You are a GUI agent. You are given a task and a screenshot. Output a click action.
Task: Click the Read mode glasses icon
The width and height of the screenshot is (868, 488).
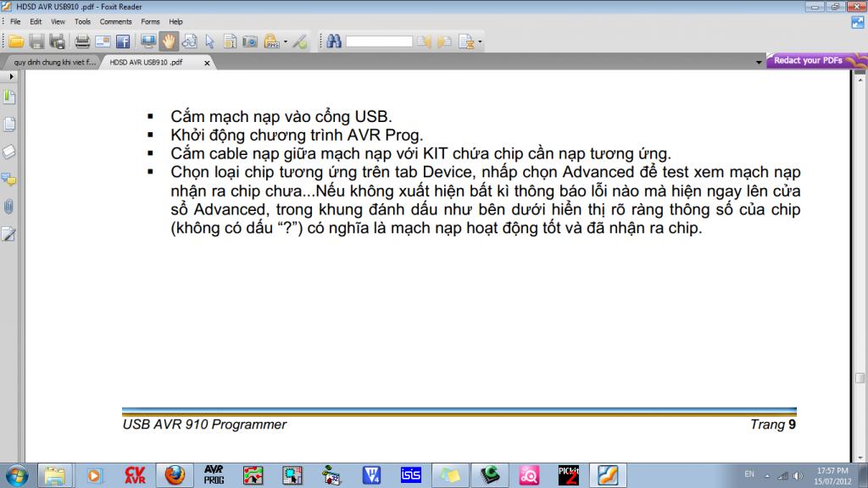[x=189, y=42]
